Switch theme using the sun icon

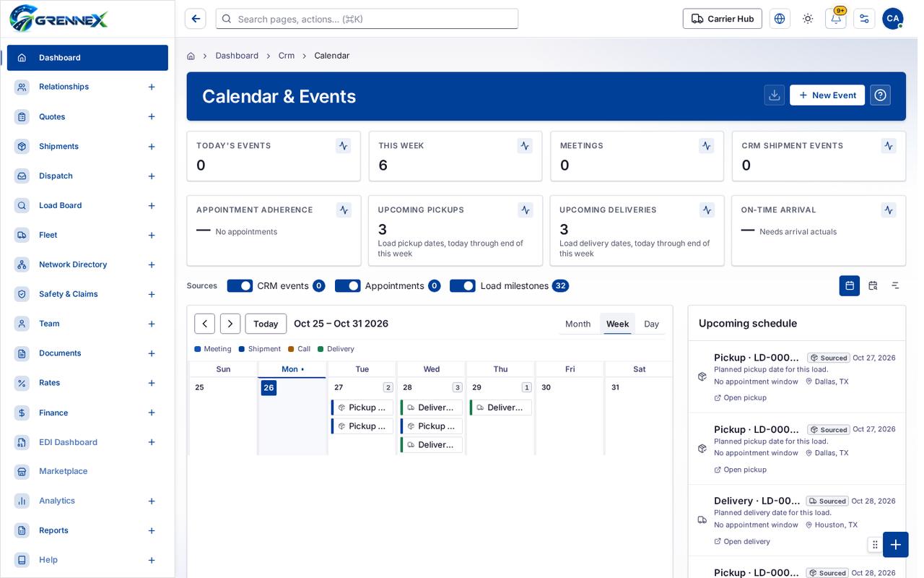pyautogui.click(x=808, y=19)
